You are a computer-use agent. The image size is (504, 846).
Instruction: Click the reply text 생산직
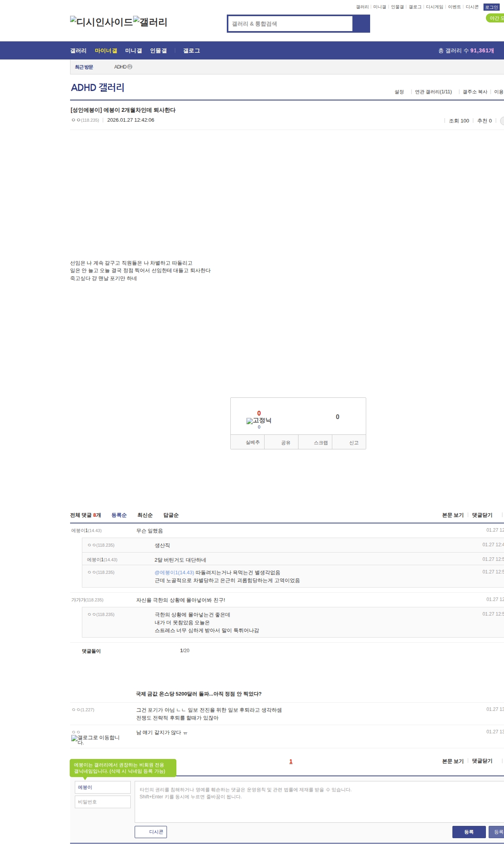pyautogui.click(x=162, y=545)
